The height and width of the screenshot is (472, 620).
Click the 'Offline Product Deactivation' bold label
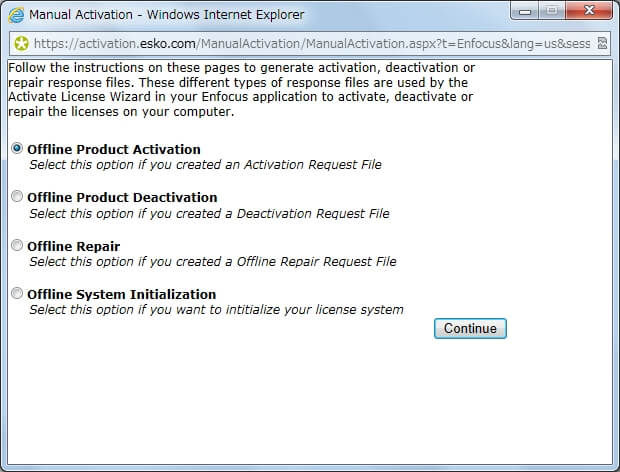point(122,198)
